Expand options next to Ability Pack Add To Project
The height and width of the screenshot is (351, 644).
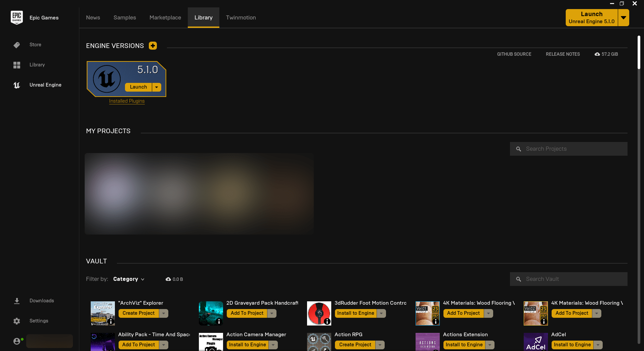[164, 345]
